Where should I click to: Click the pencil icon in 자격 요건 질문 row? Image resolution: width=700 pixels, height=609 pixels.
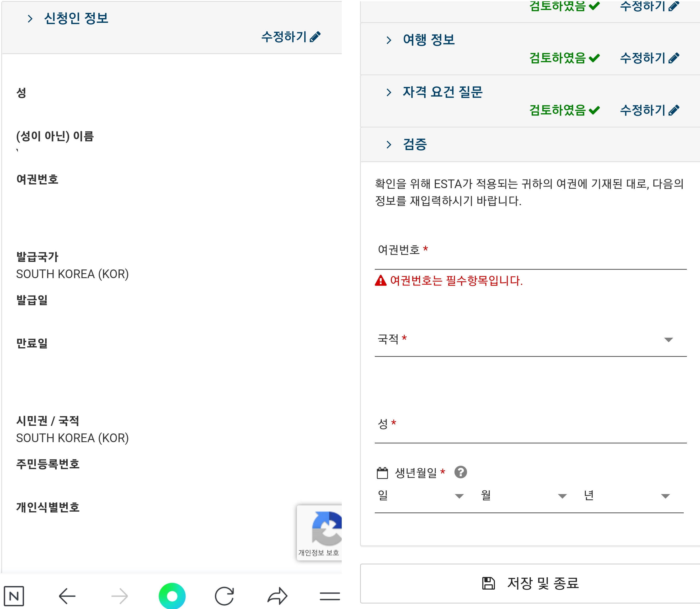pyautogui.click(x=674, y=110)
